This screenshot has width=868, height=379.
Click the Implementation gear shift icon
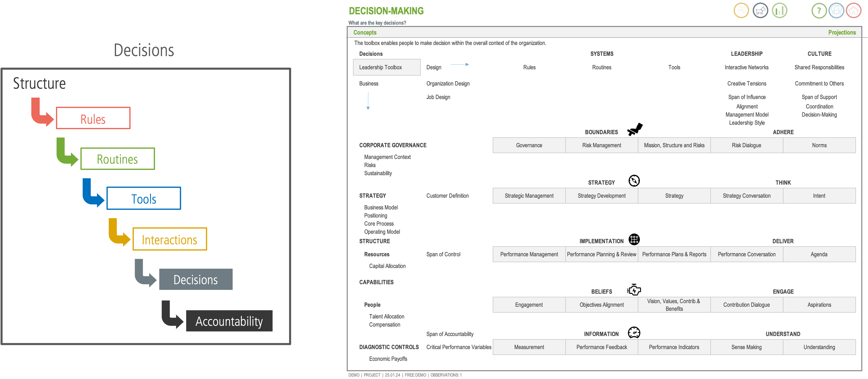(634, 239)
